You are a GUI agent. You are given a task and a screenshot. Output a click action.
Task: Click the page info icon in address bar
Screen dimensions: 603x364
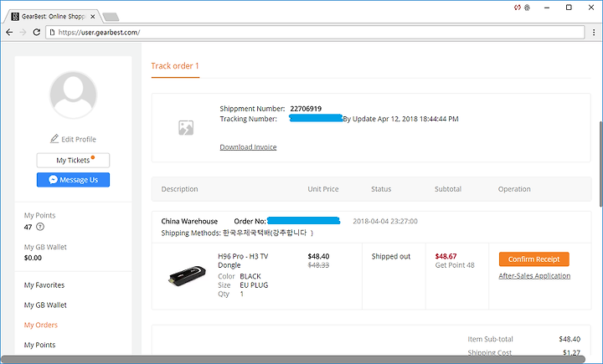(x=52, y=33)
